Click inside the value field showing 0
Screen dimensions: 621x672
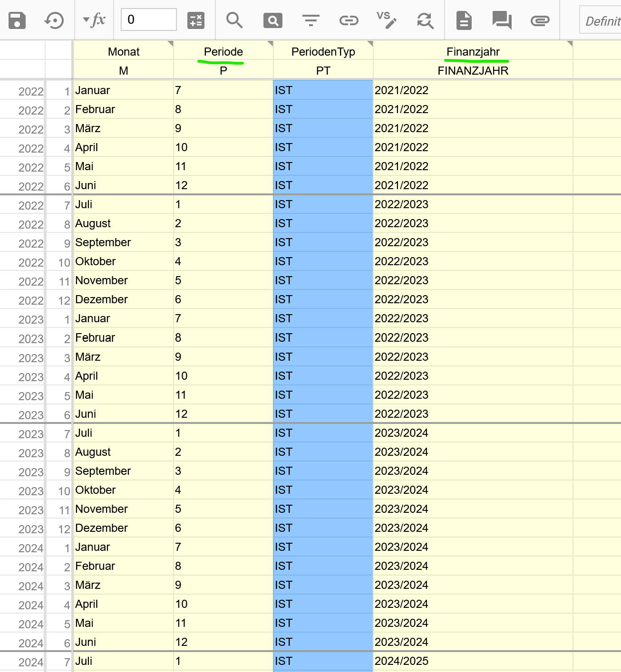pos(147,19)
